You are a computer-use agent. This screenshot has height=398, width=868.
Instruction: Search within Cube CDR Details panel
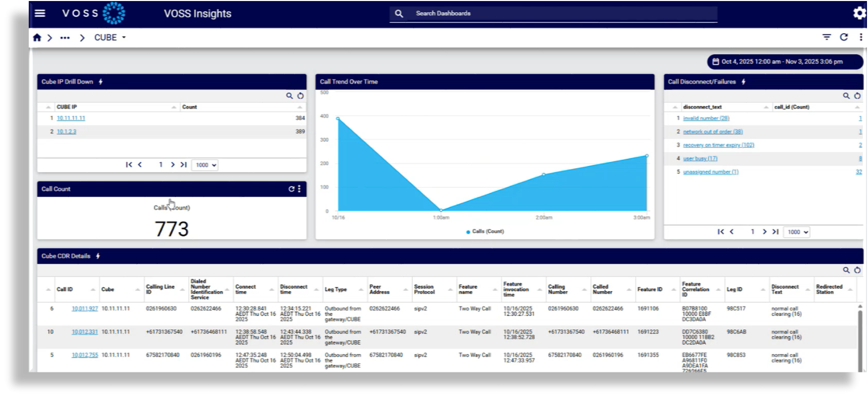coord(846,270)
